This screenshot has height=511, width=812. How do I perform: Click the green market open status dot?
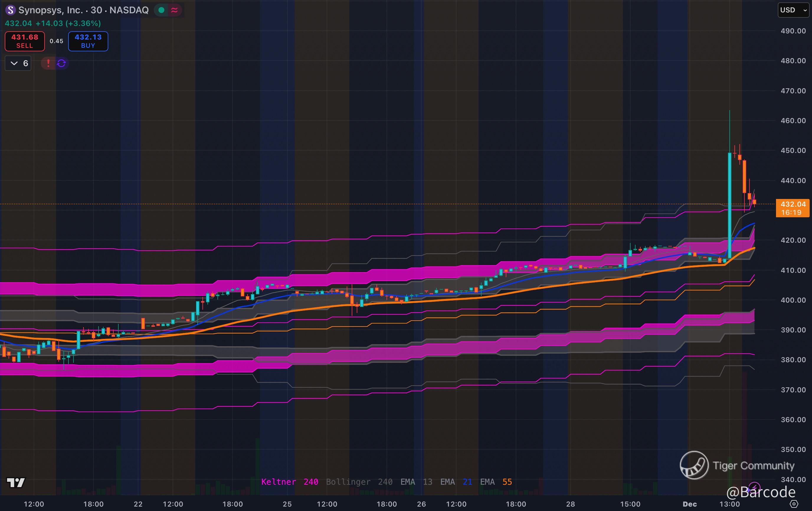pos(161,10)
